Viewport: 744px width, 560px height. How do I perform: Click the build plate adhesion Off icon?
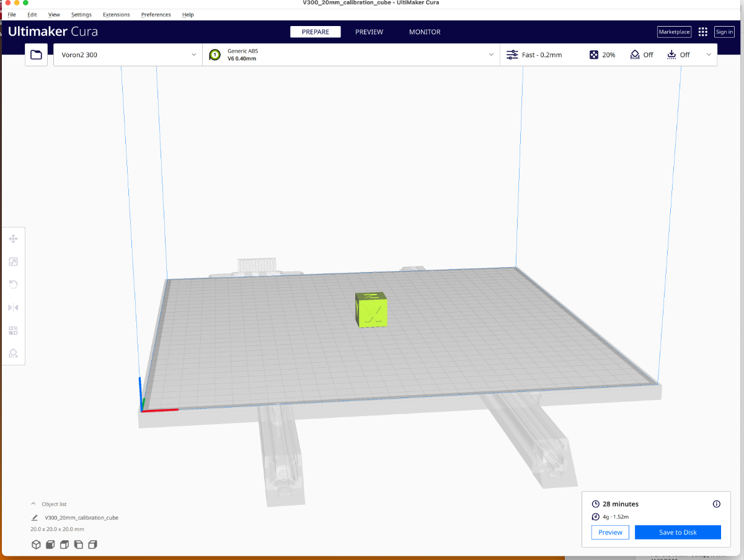671,55
